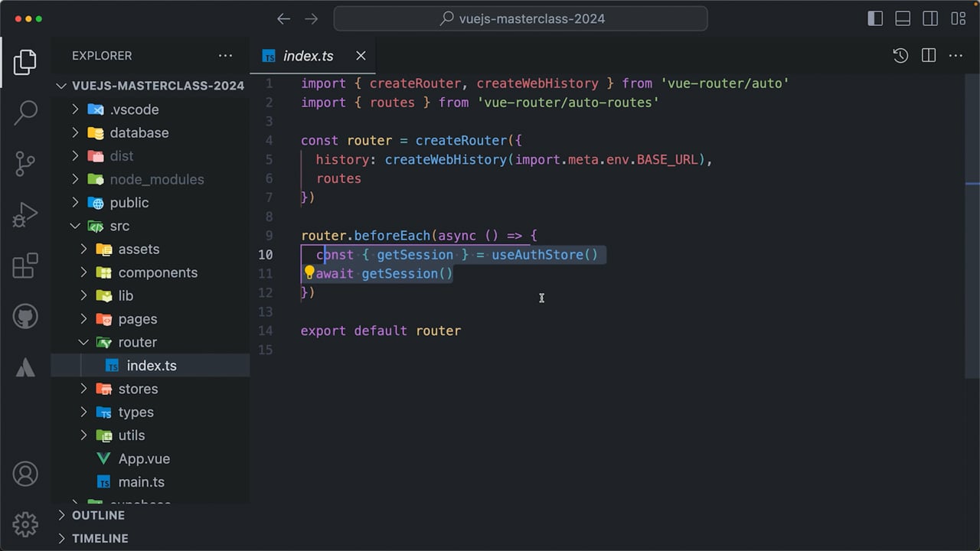The image size is (980, 551).
Task: Open the Search view in activity bar
Action: [25, 112]
